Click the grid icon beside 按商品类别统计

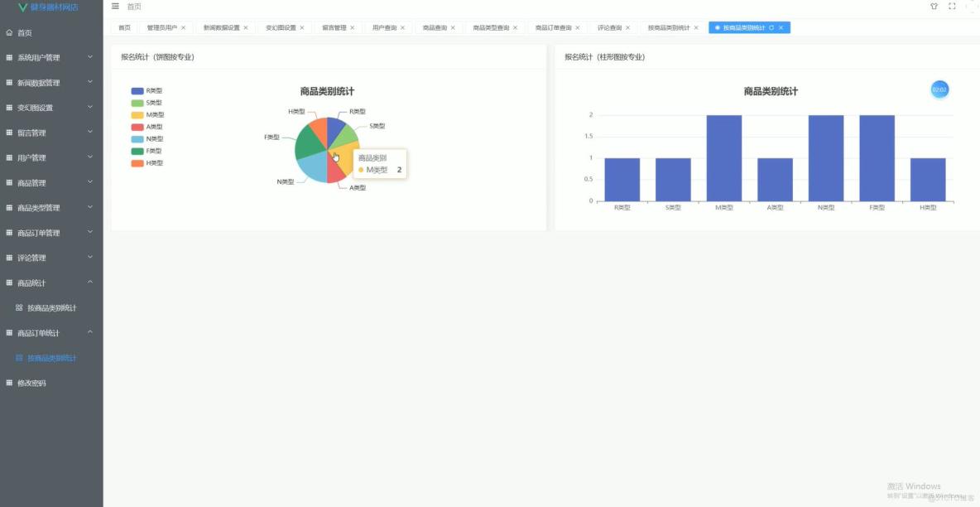[x=18, y=307]
